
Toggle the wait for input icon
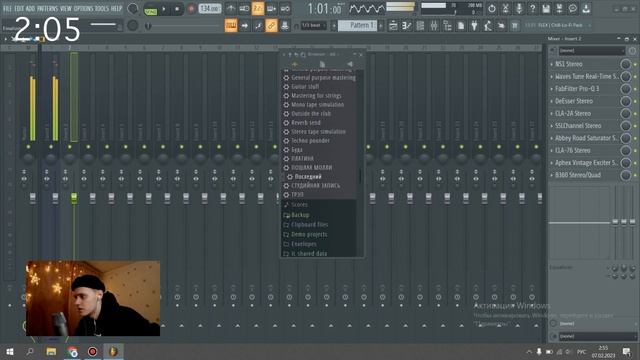click(244, 9)
